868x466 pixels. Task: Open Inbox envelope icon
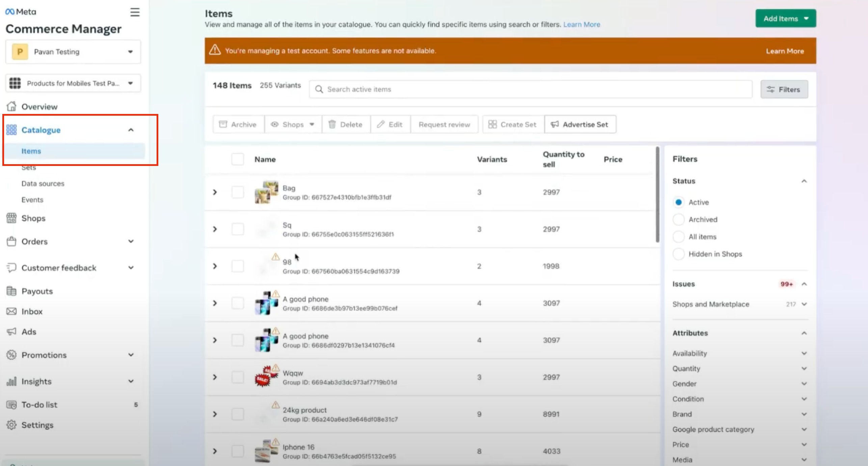[11, 311]
